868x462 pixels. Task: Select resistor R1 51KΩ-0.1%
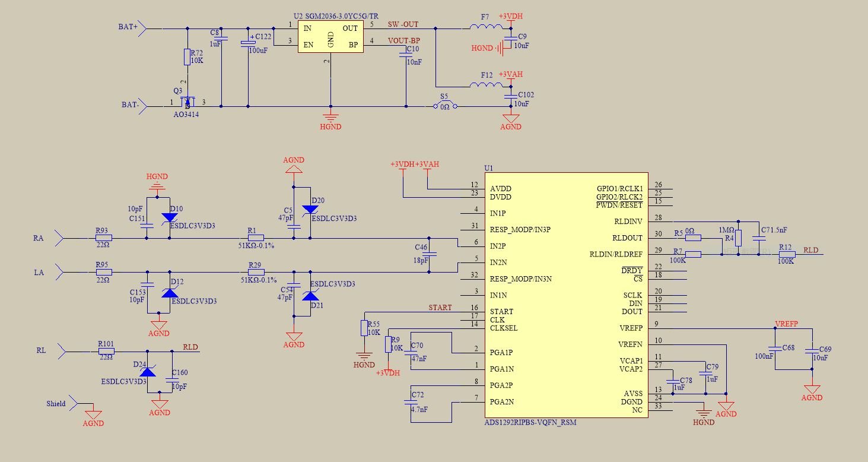(x=256, y=238)
